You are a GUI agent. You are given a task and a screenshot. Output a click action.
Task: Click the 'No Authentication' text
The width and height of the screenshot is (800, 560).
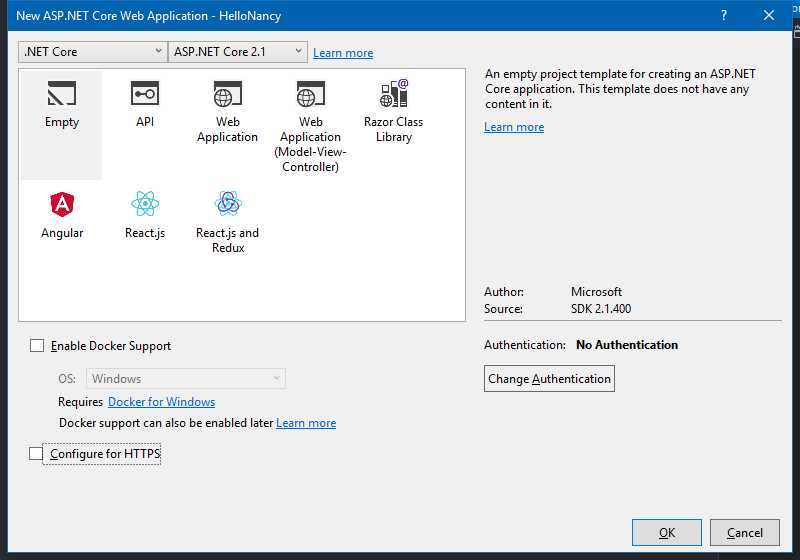[627, 345]
